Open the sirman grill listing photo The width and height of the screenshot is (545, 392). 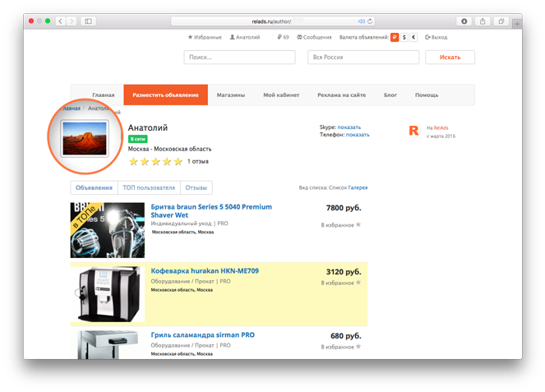tap(108, 344)
